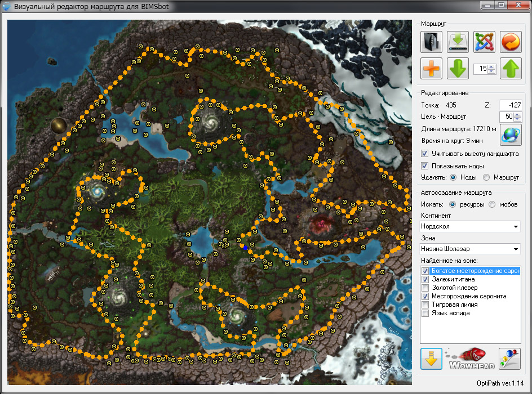Image resolution: width=532 pixels, height=394 pixels.
Task: Click the green up arrow icon
Action: [511, 68]
